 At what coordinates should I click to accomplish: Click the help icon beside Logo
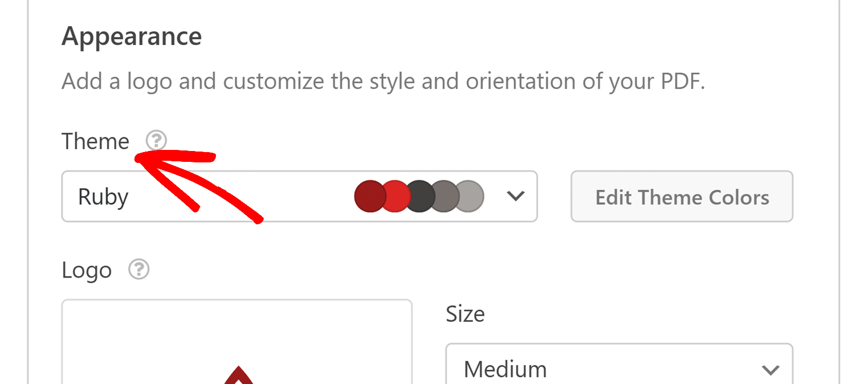138,269
